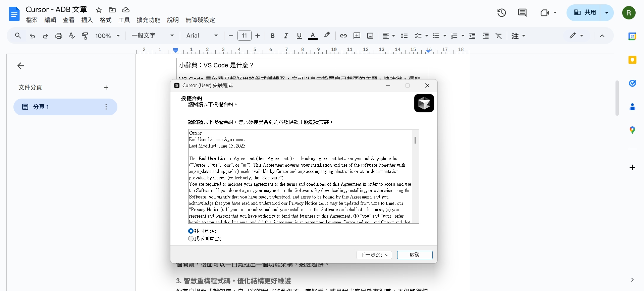Viewport: 644px width, 291px height.
Task: Open bulleted list menu arrow
Action: [445, 36]
